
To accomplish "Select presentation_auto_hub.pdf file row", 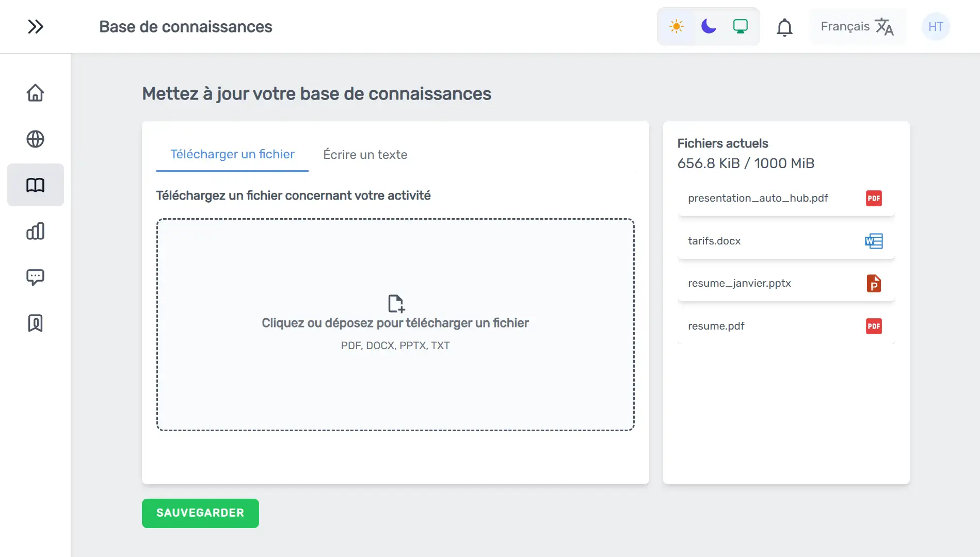I will [786, 198].
